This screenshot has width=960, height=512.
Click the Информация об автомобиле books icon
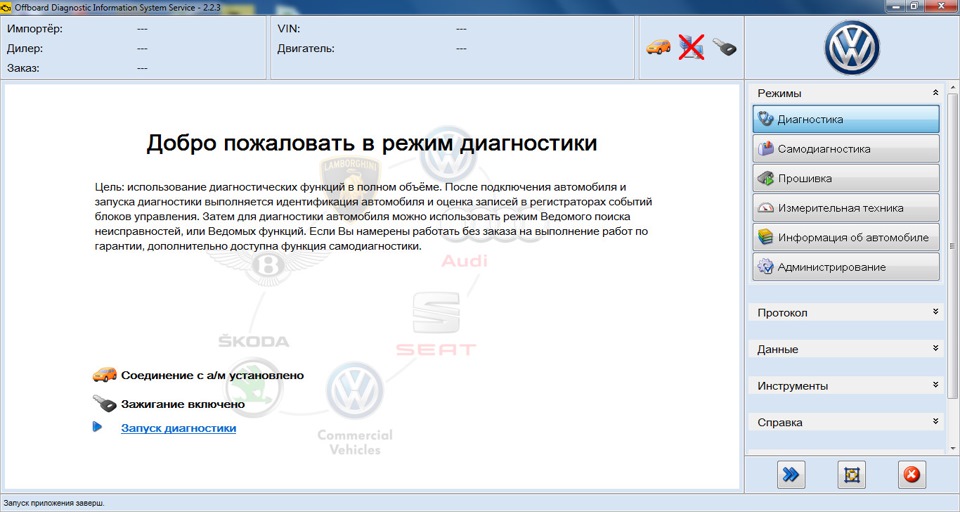765,237
